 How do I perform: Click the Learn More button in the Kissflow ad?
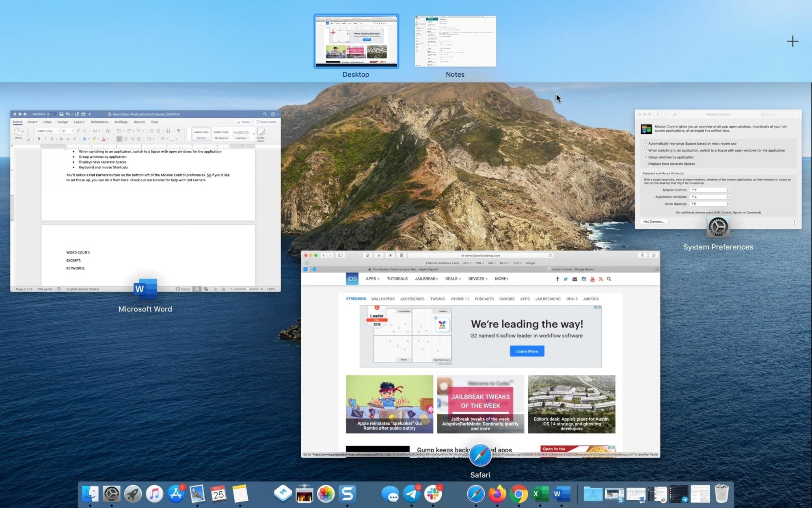coord(527,351)
